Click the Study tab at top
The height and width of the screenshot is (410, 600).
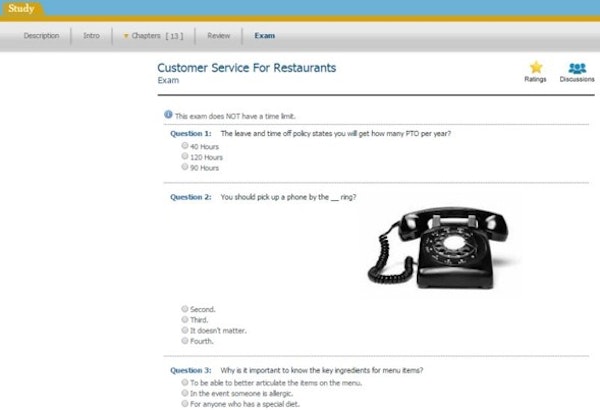[21, 8]
